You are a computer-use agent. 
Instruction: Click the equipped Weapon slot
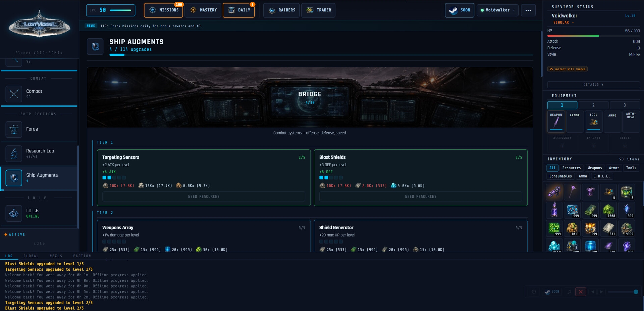(556, 122)
